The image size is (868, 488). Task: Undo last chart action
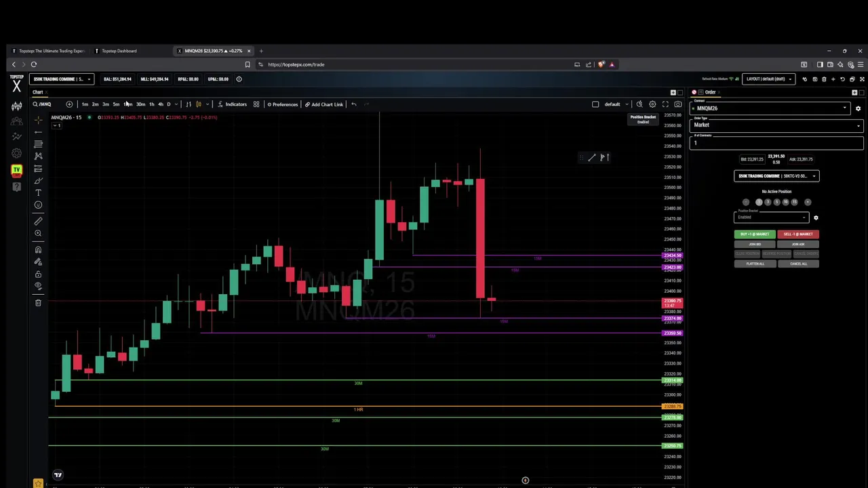click(353, 104)
